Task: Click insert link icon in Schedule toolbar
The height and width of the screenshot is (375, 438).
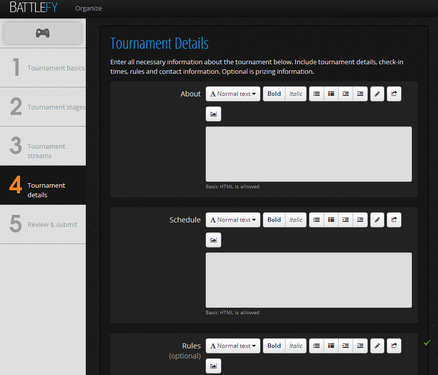Action: [394, 220]
